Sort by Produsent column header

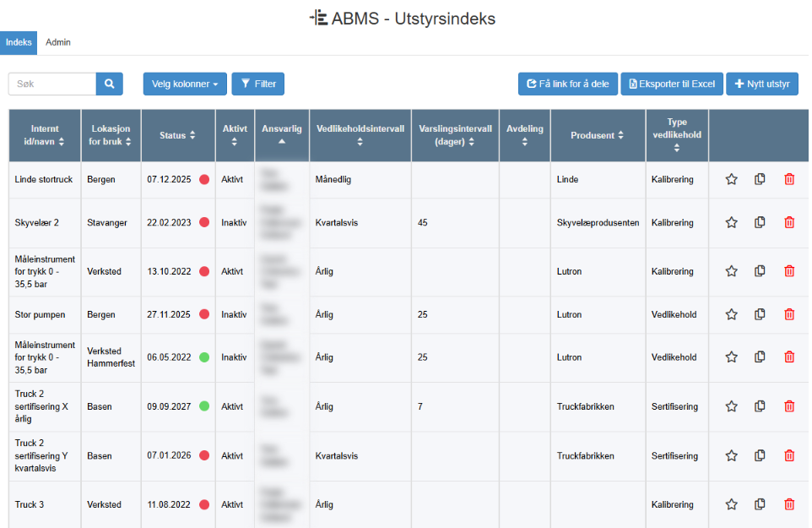click(598, 135)
